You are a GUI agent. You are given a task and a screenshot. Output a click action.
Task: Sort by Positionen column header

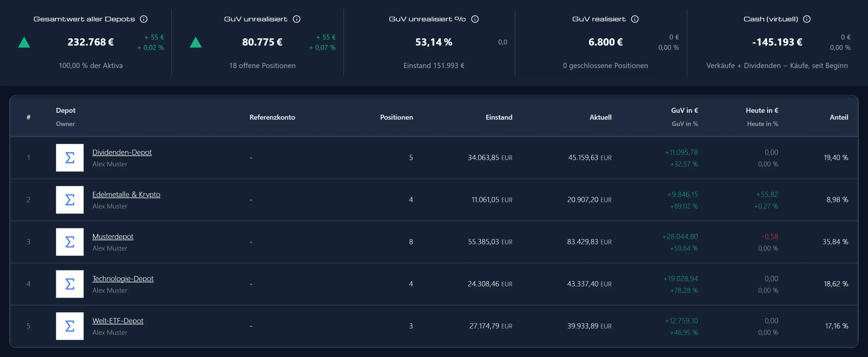[x=396, y=117]
